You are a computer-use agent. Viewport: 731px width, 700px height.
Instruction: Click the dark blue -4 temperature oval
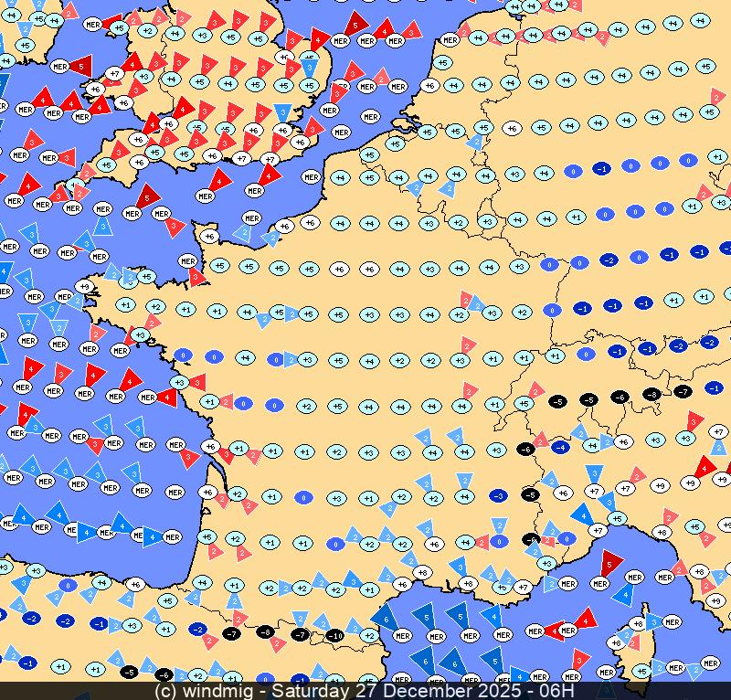pos(560,447)
